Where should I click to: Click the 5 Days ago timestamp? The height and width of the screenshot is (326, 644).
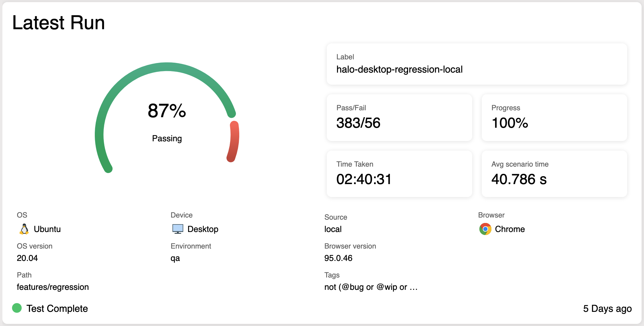607,309
